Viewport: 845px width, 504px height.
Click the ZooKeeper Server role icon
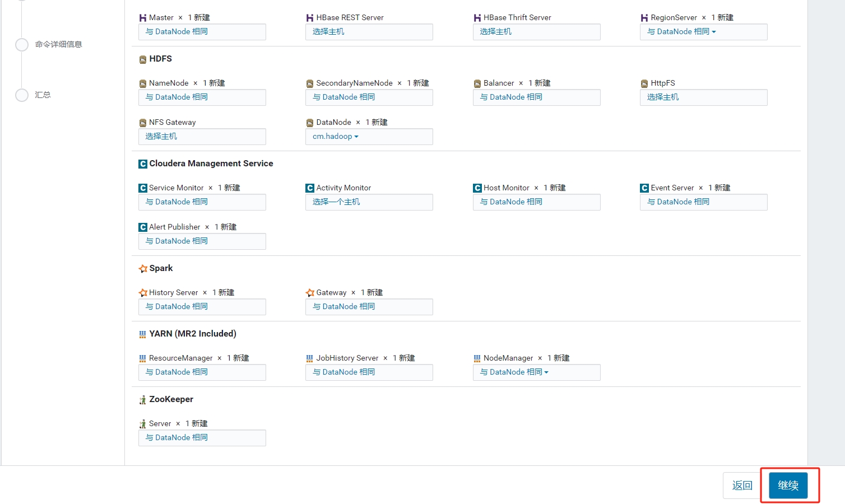[143, 424]
